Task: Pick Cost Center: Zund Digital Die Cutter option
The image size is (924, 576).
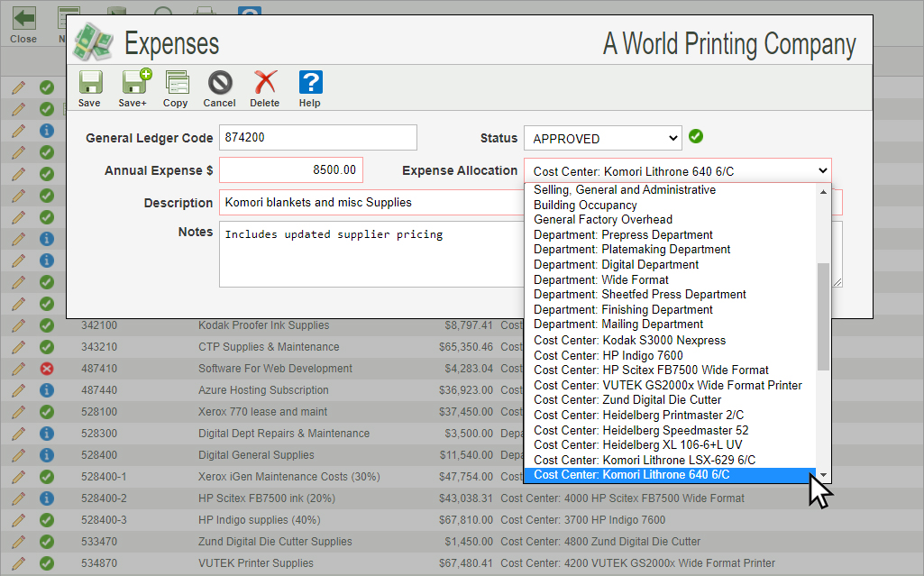Action: click(670, 400)
